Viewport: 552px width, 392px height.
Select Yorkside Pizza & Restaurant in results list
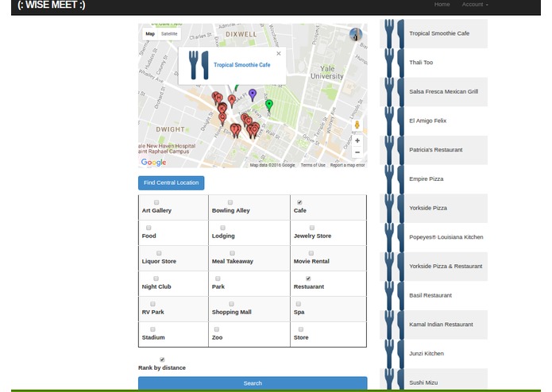(x=434, y=267)
